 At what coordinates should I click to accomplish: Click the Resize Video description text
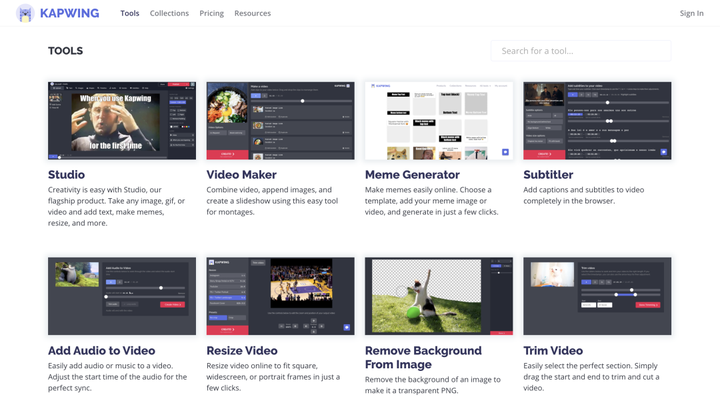coord(273,377)
